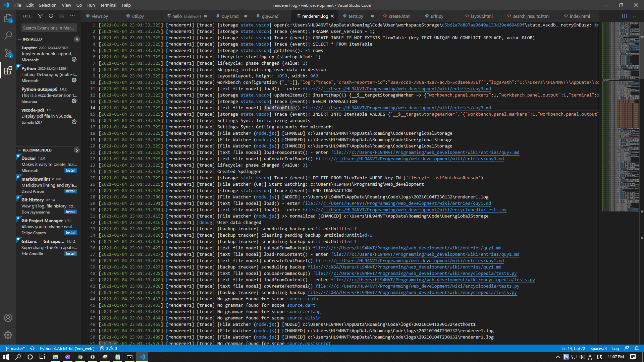
Task: Change the Log language mode
Action: [x=615, y=348]
